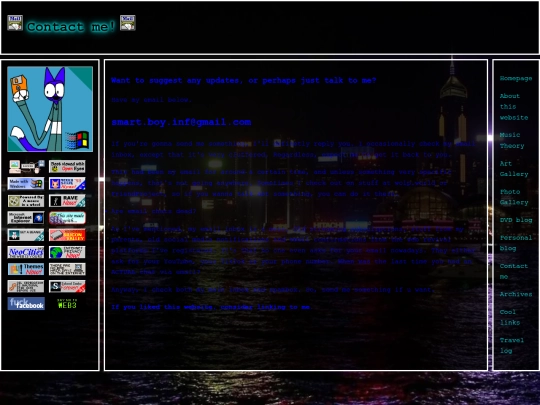Click the 'S ... Forever' badge
Viewport: 540px width, 405px height.
(x=67, y=287)
